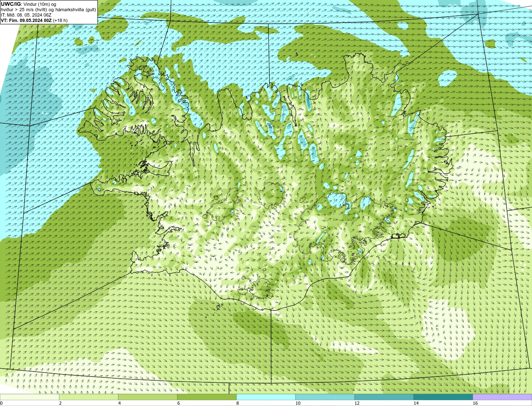Click the 12–14 m/s teal color segment

coord(384,397)
